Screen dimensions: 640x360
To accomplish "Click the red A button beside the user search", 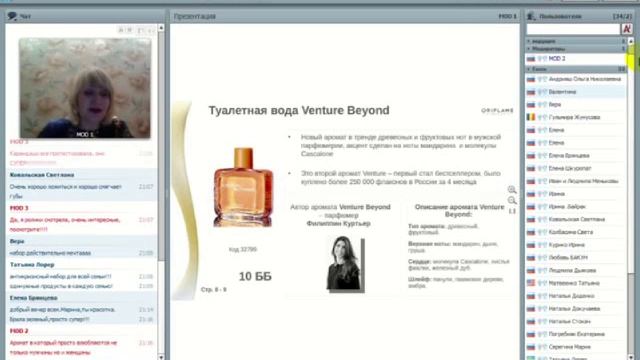I will 627,29.
